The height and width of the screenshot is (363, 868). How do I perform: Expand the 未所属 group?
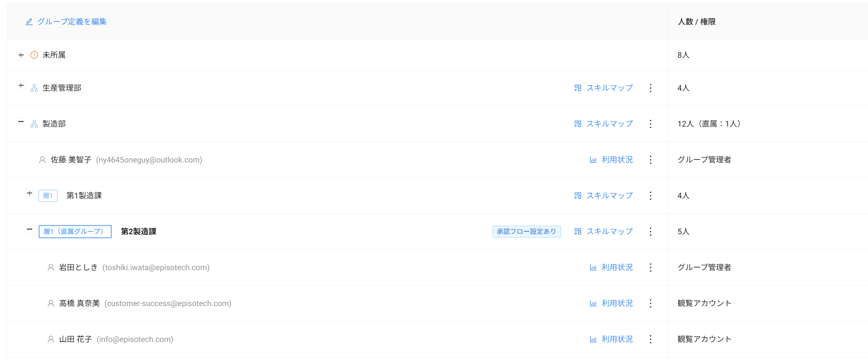pos(21,55)
